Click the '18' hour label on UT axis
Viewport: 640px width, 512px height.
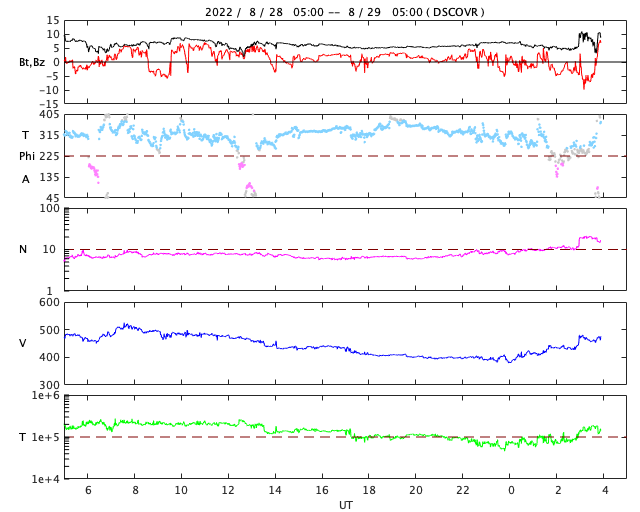coord(369,490)
